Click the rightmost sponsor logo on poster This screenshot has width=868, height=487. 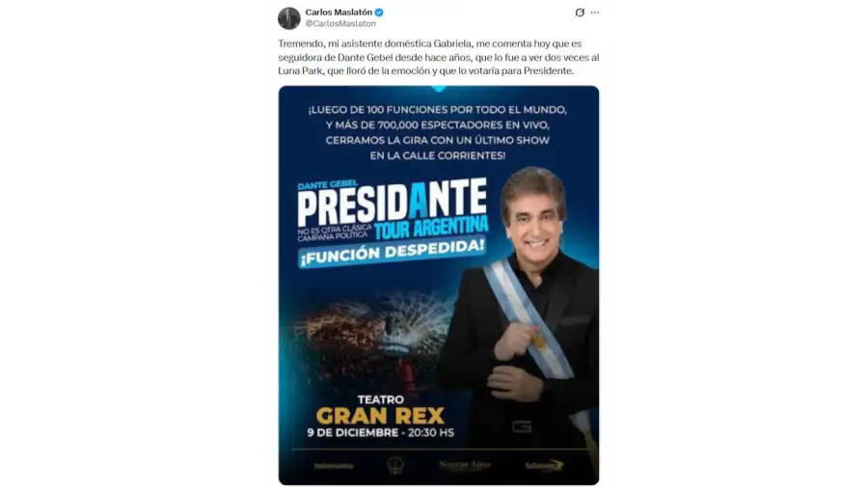(x=544, y=466)
